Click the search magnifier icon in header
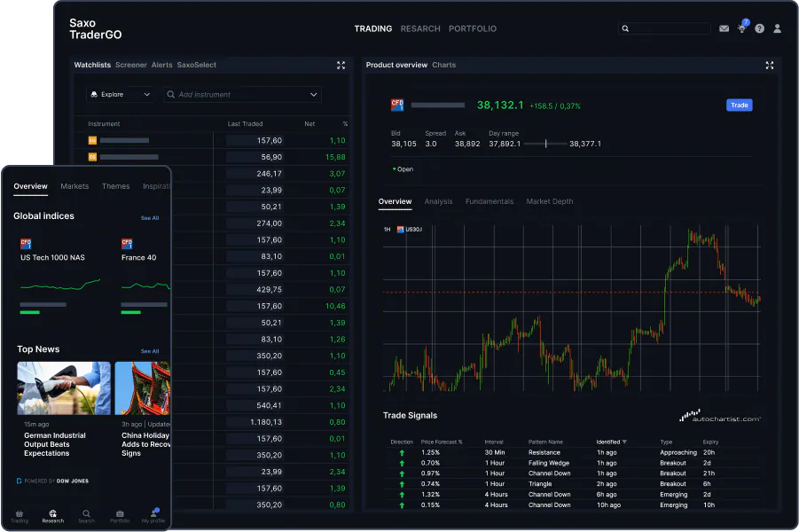Image resolution: width=799 pixels, height=532 pixels. click(x=625, y=28)
